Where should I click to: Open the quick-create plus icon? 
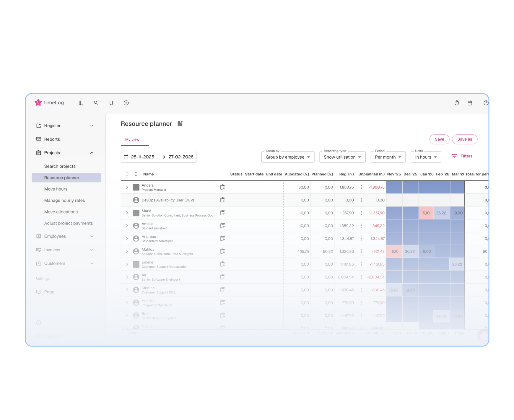point(126,103)
